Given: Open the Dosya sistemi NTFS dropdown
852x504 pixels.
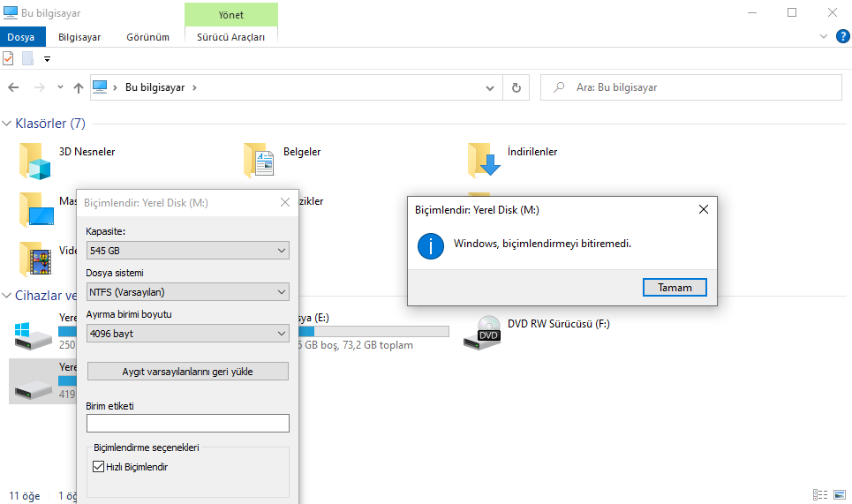Looking at the screenshot, I should tap(187, 291).
